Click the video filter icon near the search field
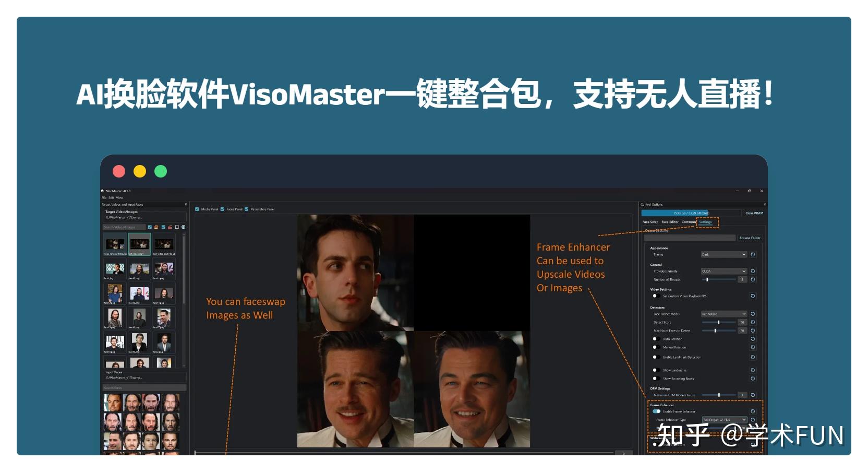868x472 pixels. point(170,227)
